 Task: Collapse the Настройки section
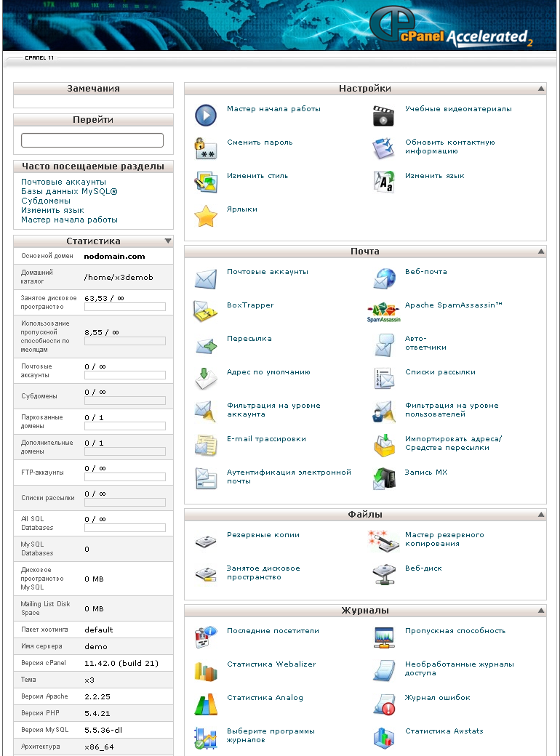click(540, 89)
